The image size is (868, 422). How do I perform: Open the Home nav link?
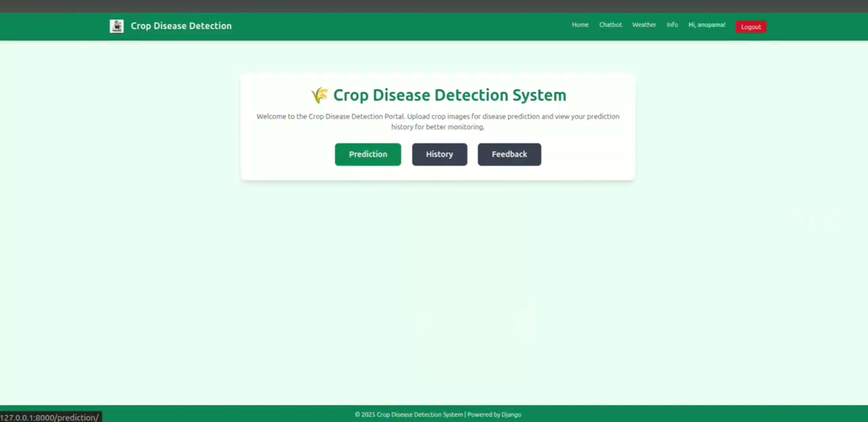[x=580, y=25]
